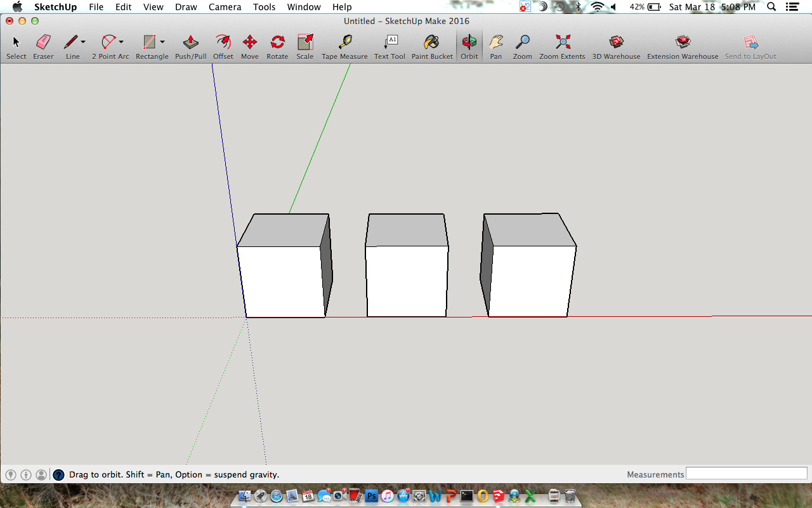812x508 pixels.
Task: Open Spotlight search in menu bar
Action: pyautogui.click(x=771, y=7)
